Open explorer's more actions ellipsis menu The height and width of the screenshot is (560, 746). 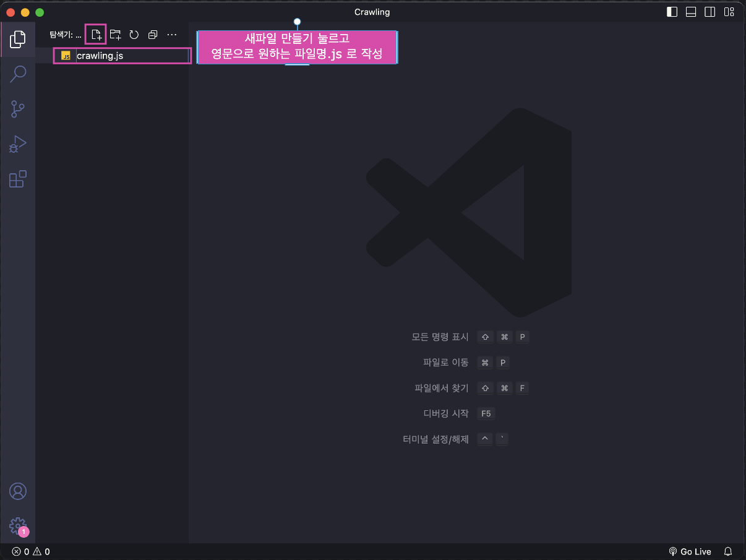(172, 35)
